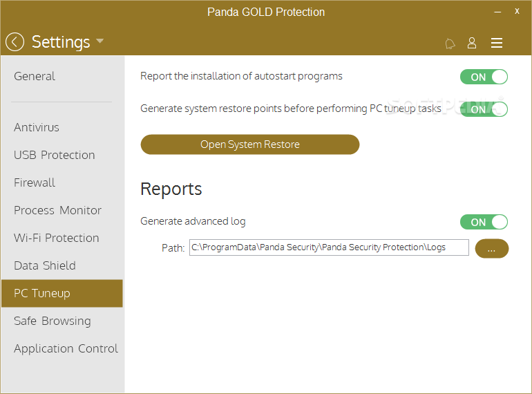Click the Reports heading
This screenshot has height=394, width=532.
(171, 189)
